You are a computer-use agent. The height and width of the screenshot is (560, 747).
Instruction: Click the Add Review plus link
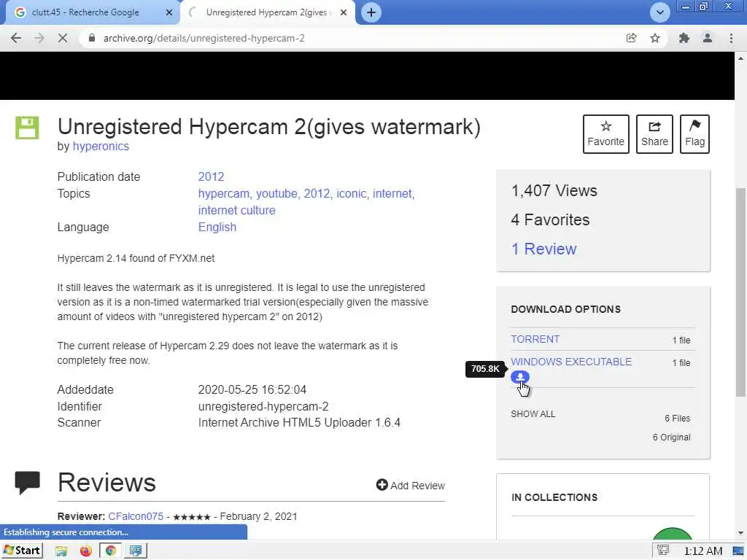pyautogui.click(x=410, y=485)
